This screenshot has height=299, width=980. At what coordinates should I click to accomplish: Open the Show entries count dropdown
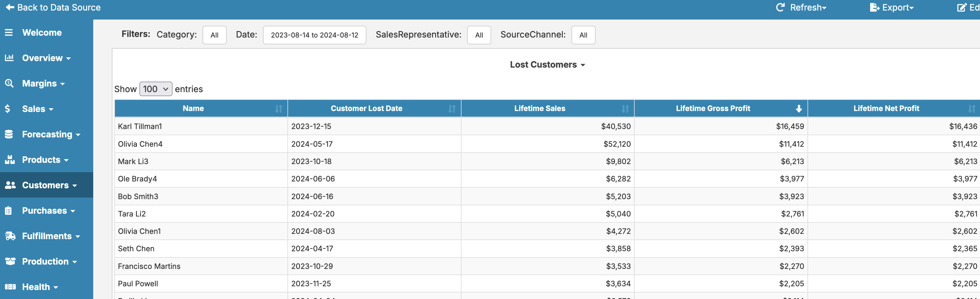(x=155, y=89)
